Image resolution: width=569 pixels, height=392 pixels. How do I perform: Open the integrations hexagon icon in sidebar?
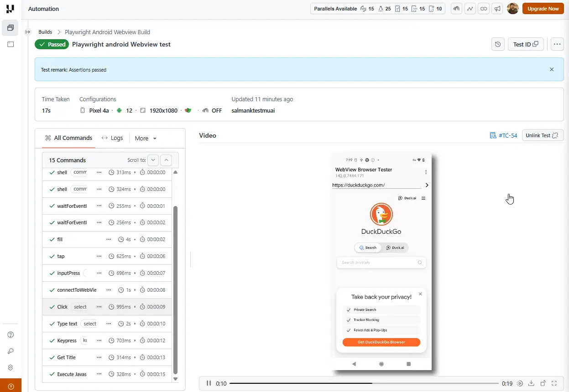pyautogui.click(x=10, y=367)
